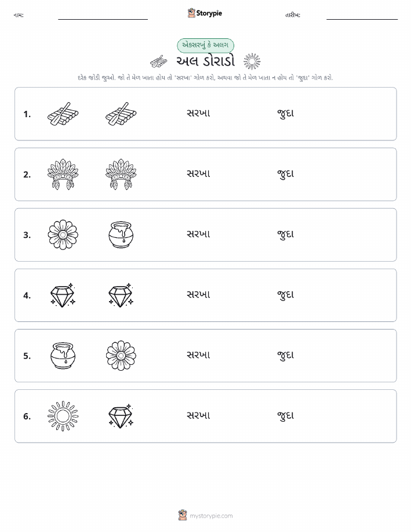Select 'સરખા' for row 1
Screen dimensions: 411x532
point(198,113)
